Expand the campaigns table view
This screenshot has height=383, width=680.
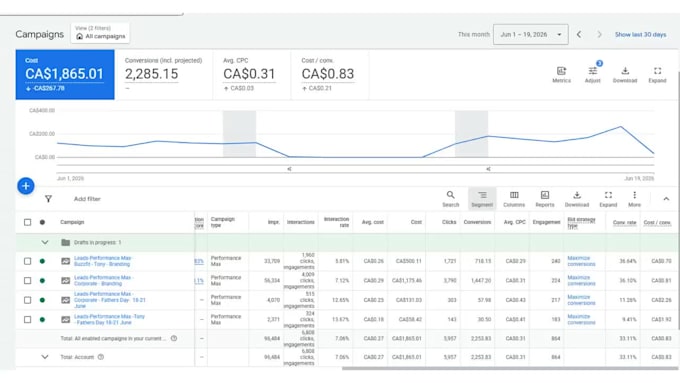pos(608,199)
